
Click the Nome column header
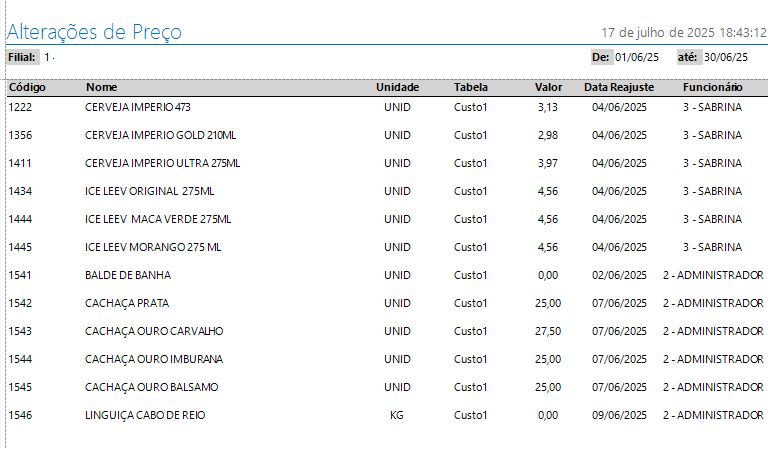click(101, 87)
